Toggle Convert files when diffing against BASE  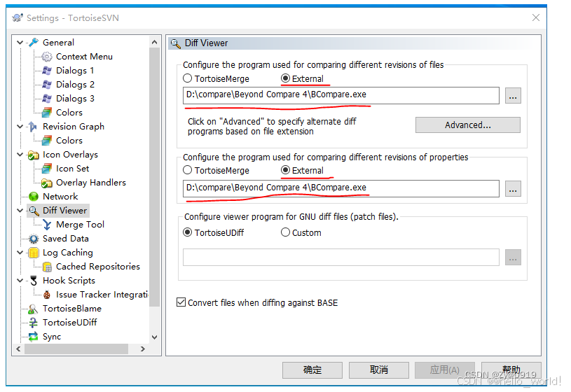click(x=181, y=302)
